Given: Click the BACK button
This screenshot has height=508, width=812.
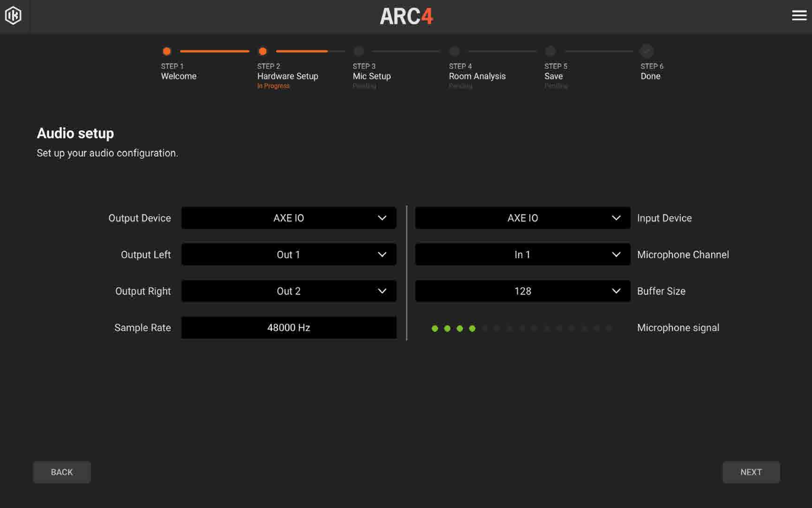Looking at the screenshot, I should [62, 472].
